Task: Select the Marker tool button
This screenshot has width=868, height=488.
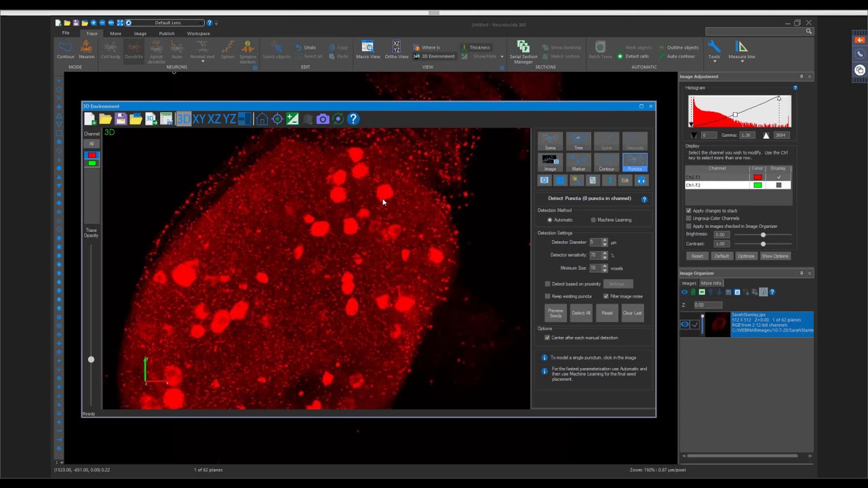Action: point(578,163)
